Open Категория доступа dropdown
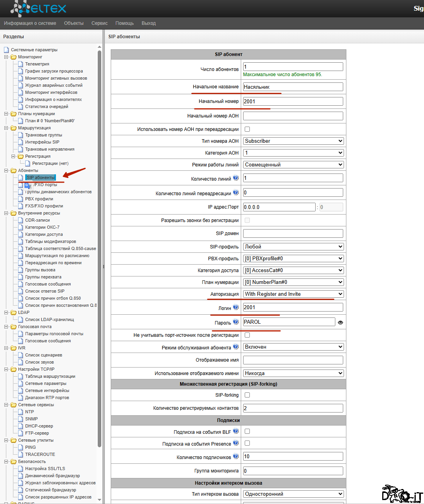 294,270
